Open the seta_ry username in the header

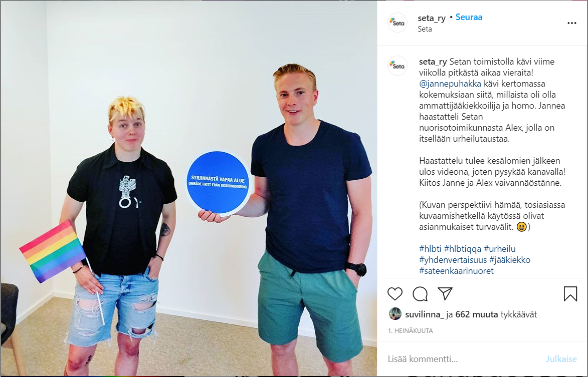point(432,18)
